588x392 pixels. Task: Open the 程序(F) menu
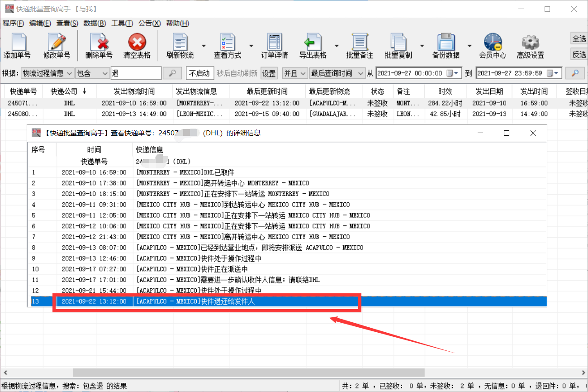14,24
